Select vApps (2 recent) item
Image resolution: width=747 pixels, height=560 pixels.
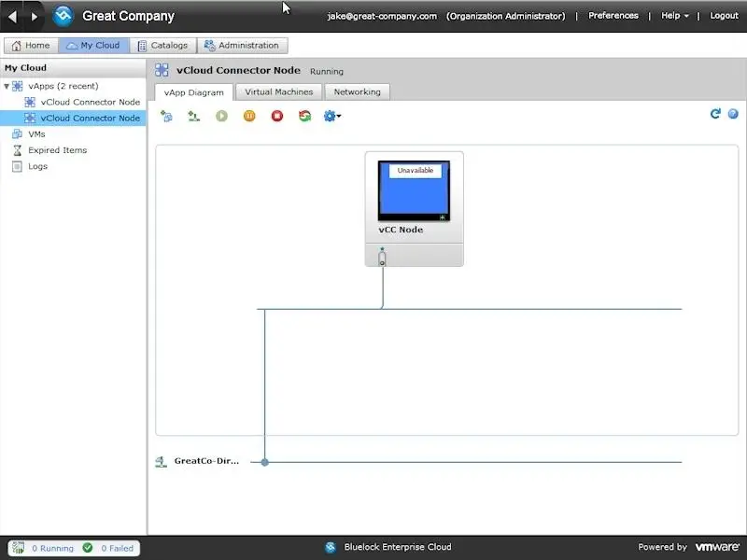click(x=63, y=86)
